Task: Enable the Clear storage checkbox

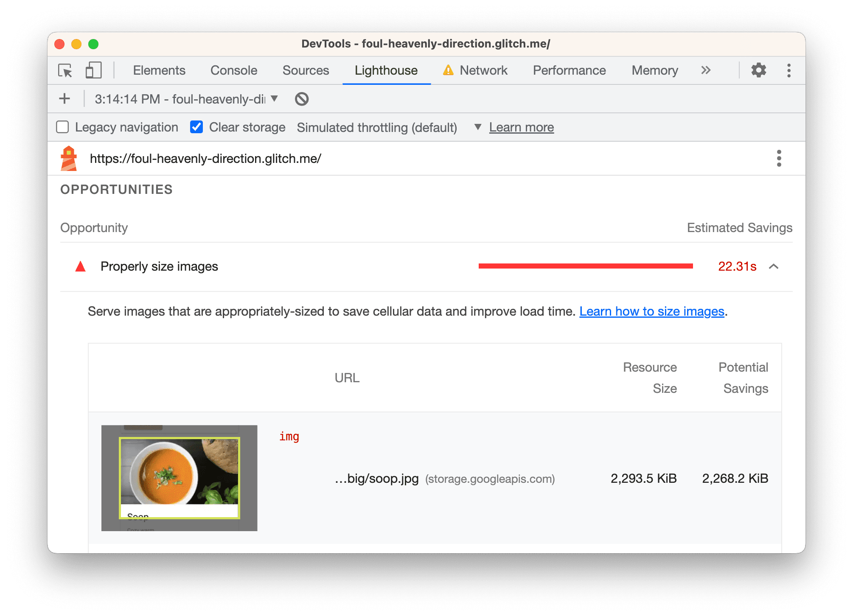Action: pos(196,127)
